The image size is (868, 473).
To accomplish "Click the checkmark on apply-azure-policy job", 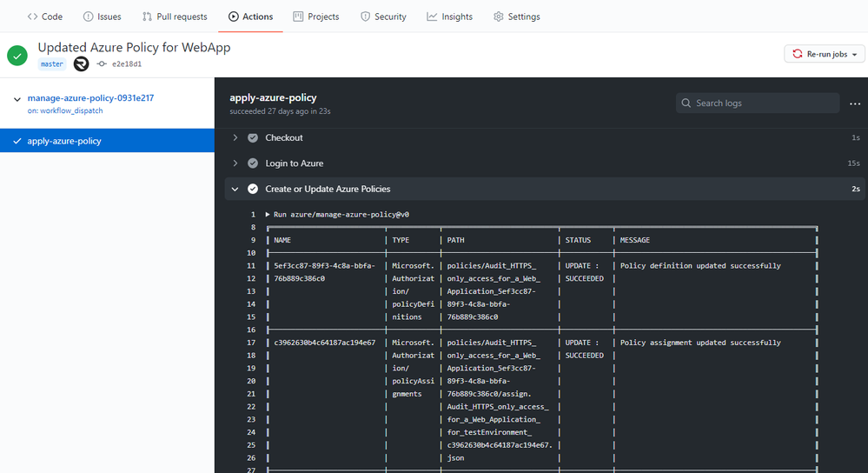I will (x=17, y=141).
